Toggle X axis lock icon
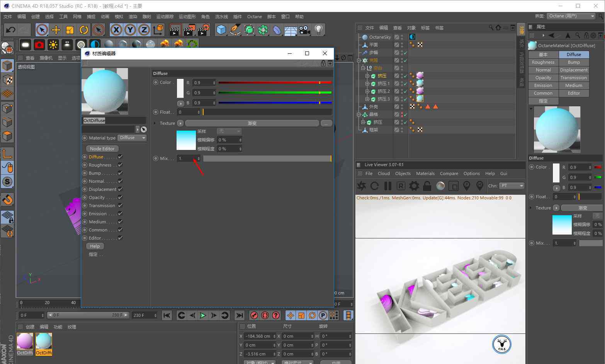This screenshot has width=605, height=364. (116, 30)
